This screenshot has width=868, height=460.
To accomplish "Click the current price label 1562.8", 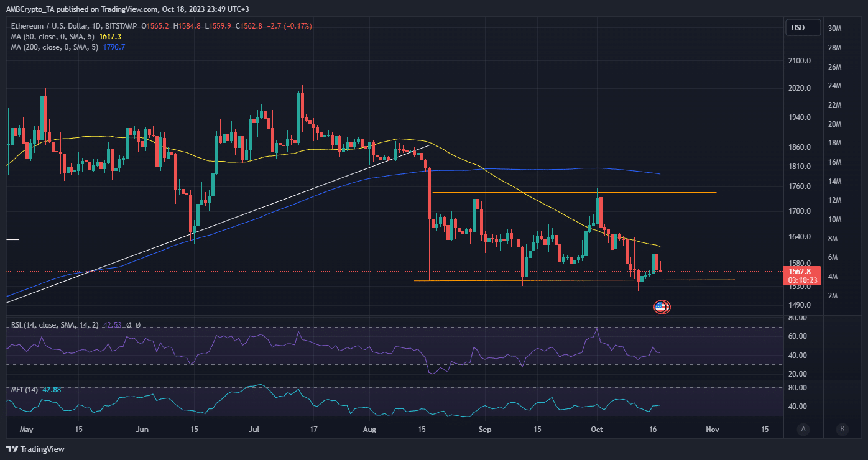I will tap(800, 271).
